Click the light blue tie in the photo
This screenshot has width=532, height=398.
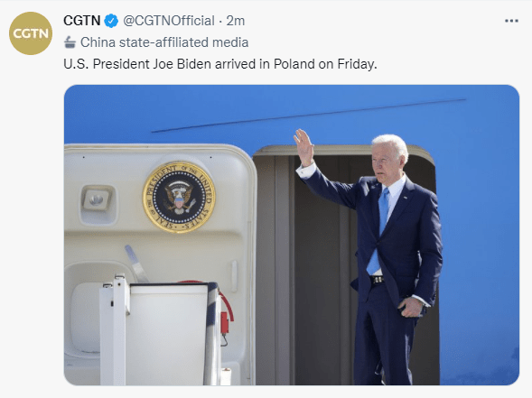pos(379,230)
